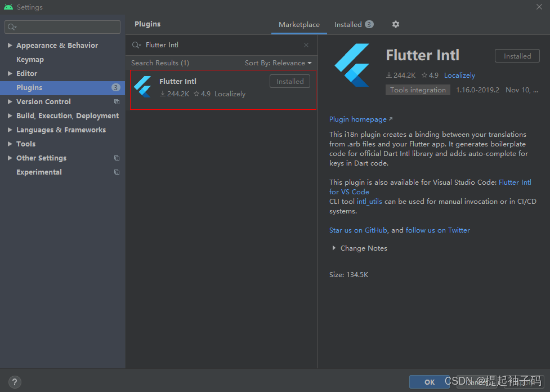Click the plugin search magnifier icon

pos(136,45)
